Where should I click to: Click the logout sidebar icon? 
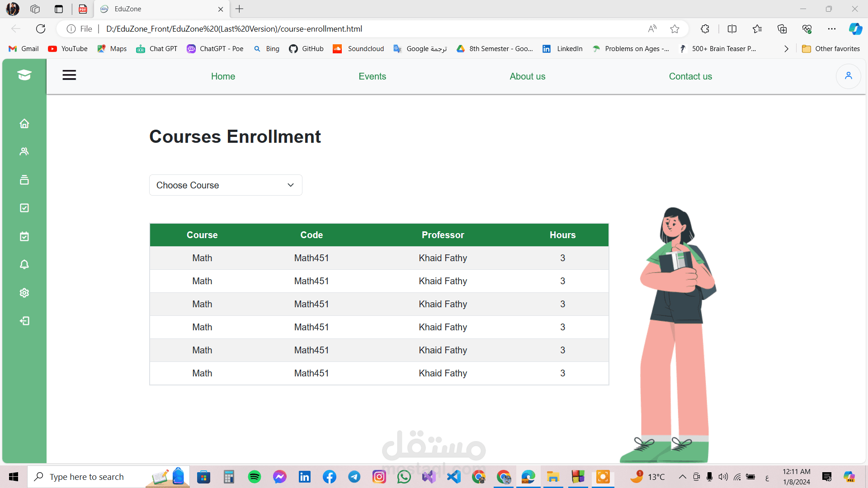click(x=24, y=321)
